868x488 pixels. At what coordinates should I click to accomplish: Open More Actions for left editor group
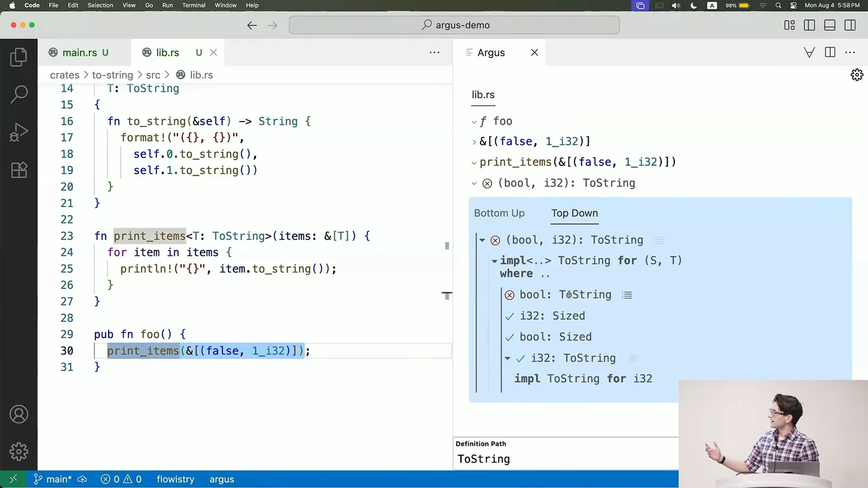point(434,52)
